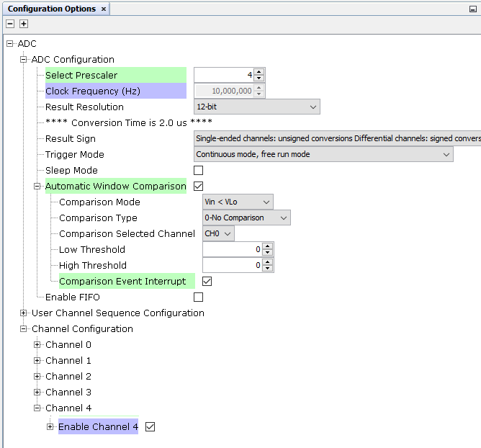Expand User Channel Sequence Configuration
Image resolution: width=481 pixels, height=448 pixels.
coord(24,313)
